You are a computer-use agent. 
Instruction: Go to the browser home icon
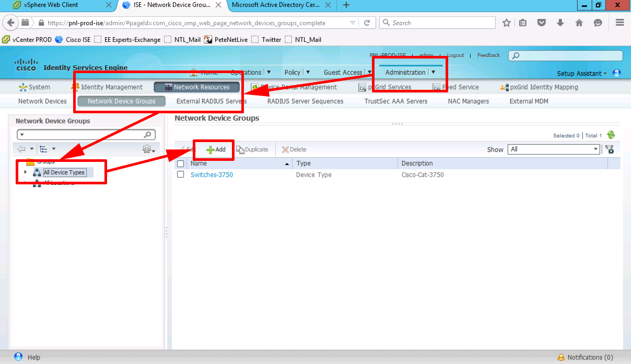(x=579, y=23)
